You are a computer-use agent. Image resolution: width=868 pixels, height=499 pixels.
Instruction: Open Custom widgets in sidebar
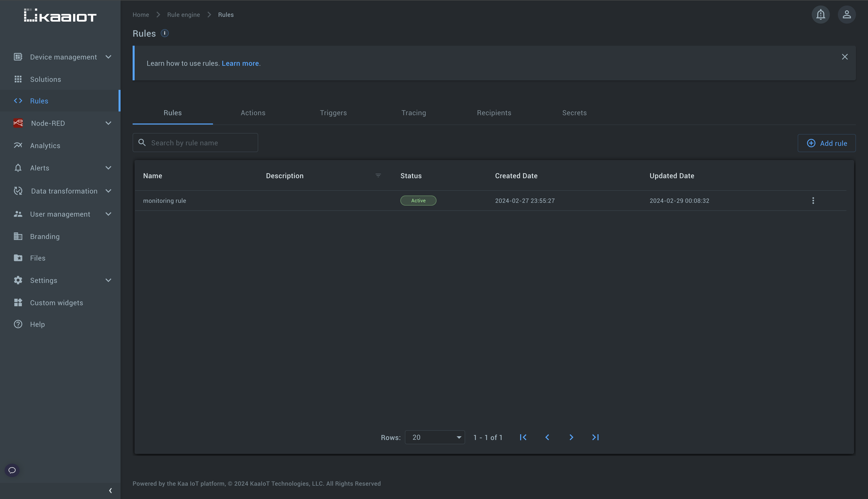[x=60, y=302]
